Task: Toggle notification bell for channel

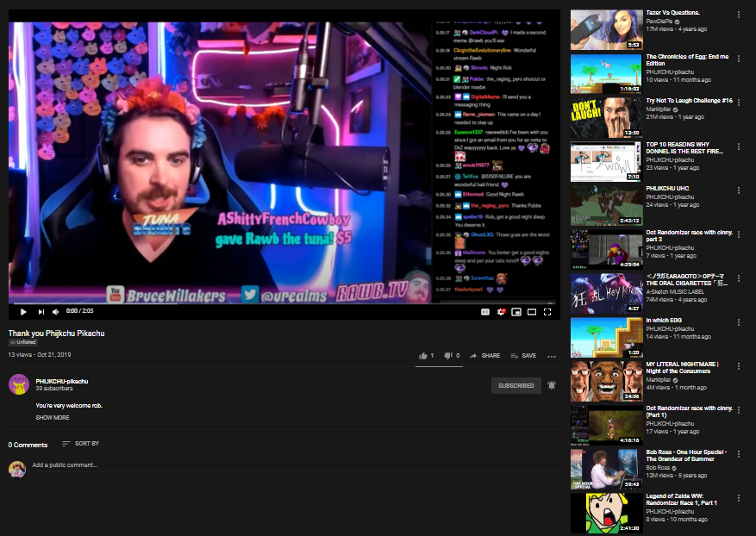Action: (x=552, y=385)
